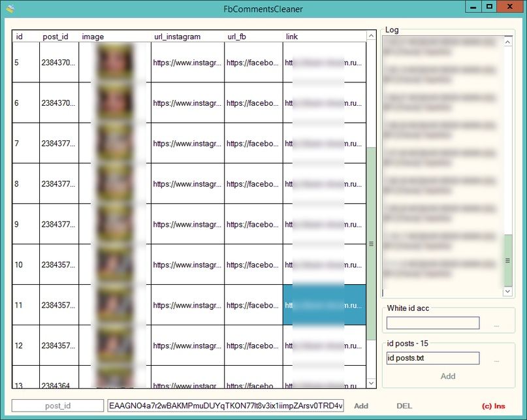The height and width of the screenshot is (420, 527).
Task: Click the Log panel scrollbar thumb
Action: 507,261
